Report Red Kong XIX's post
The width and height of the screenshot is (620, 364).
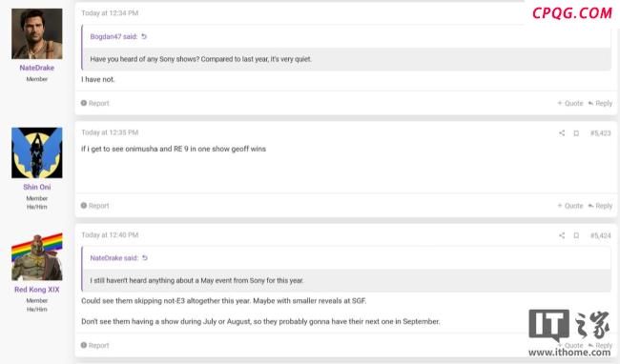[94, 346]
